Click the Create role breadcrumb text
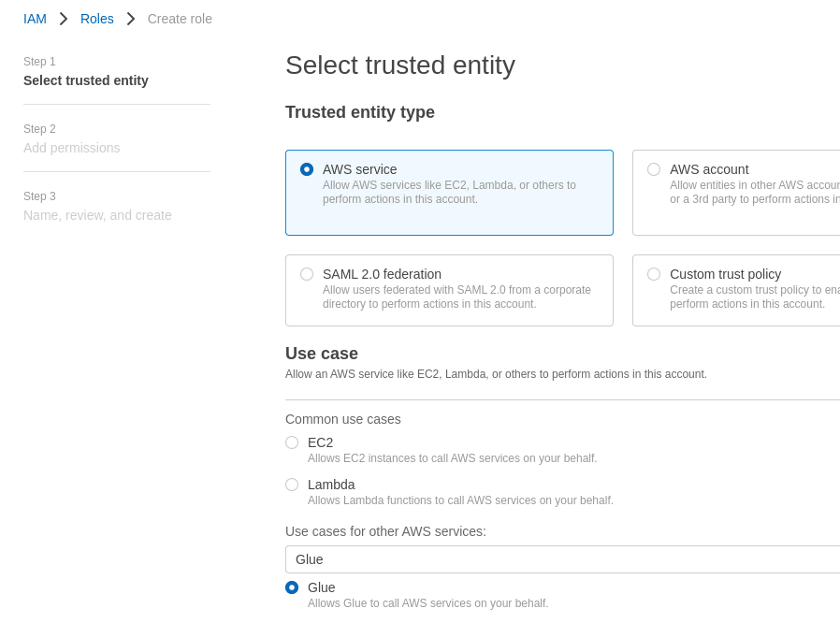The width and height of the screenshot is (840, 623). [180, 19]
